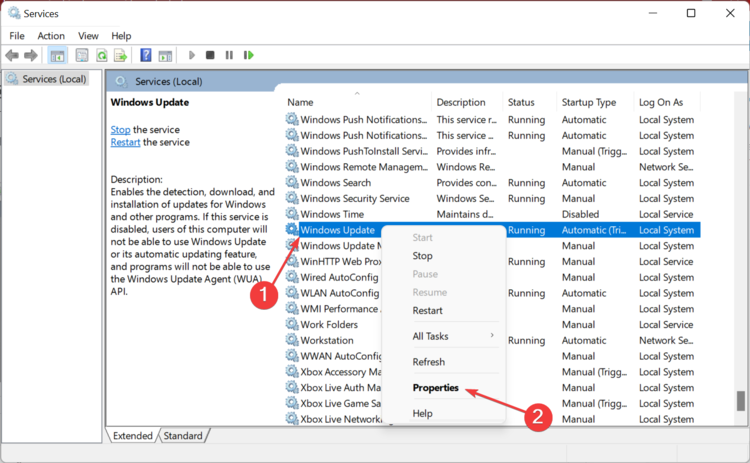
Task: Click the Start Service play icon
Action: tap(192, 55)
